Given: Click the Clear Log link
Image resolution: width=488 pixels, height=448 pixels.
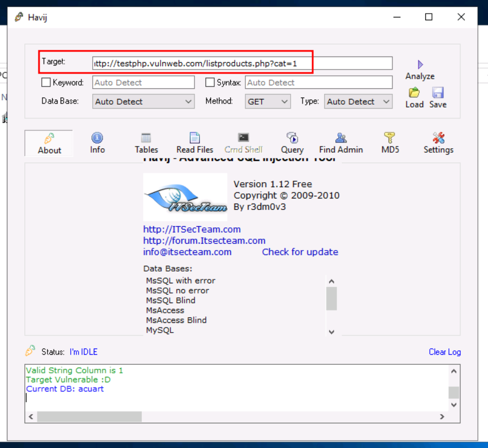Looking at the screenshot, I should (x=444, y=352).
